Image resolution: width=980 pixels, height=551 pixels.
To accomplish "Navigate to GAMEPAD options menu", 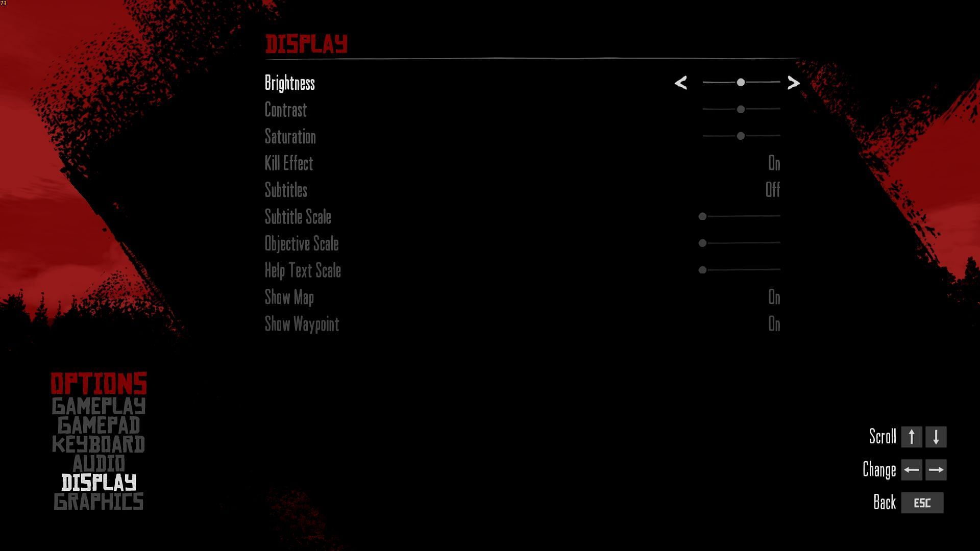I will [x=99, y=424].
